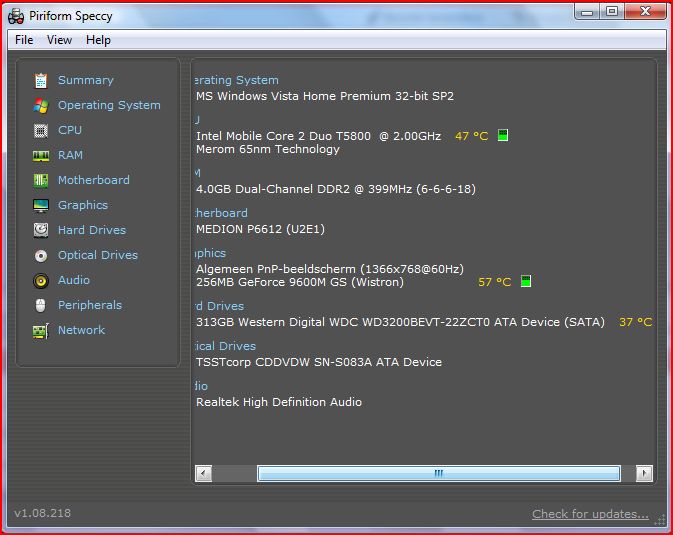The image size is (673, 535).
Task: Click the horizontal scrollbar thumb
Action: pos(439,474)
